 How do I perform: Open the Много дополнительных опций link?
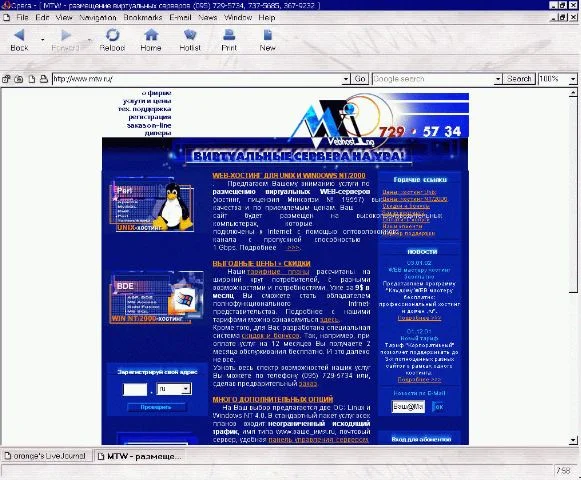click(273, 399)
